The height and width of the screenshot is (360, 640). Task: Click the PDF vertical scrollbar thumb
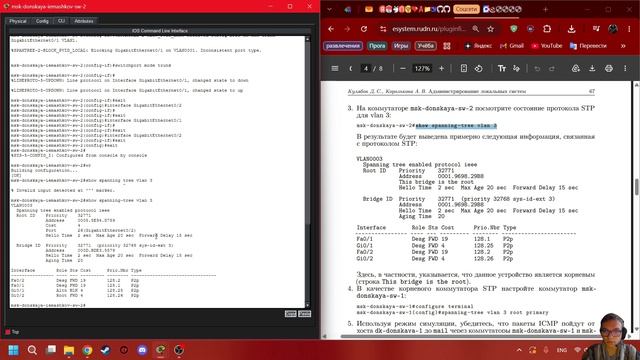pyautogui.click(x=636, y=187)
